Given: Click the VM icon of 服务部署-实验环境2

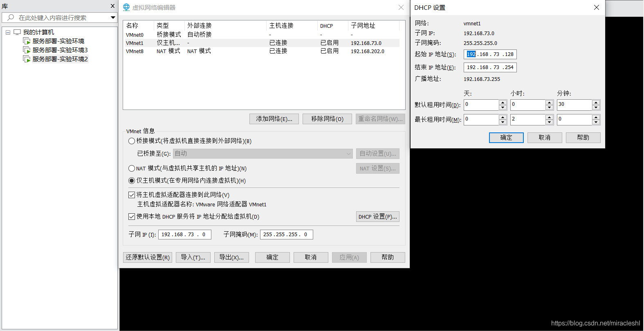Looking at the screenshot, I should click(x=27, y=59).
